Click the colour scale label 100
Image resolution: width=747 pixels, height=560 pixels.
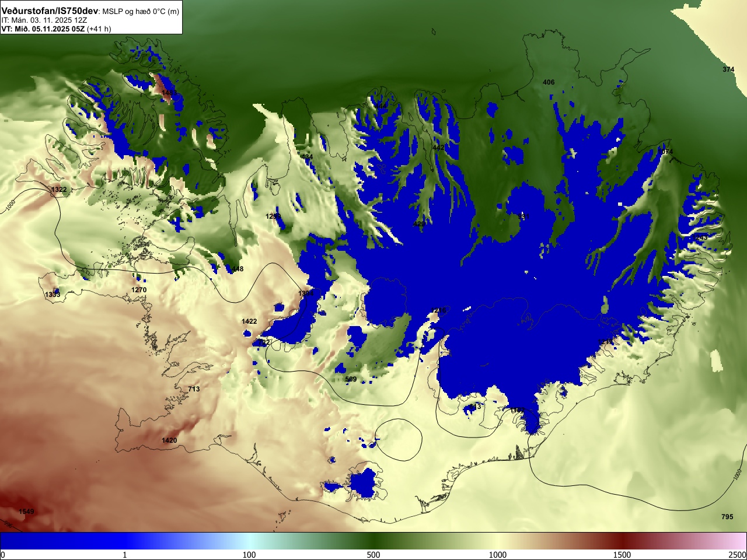click(249, 554)
